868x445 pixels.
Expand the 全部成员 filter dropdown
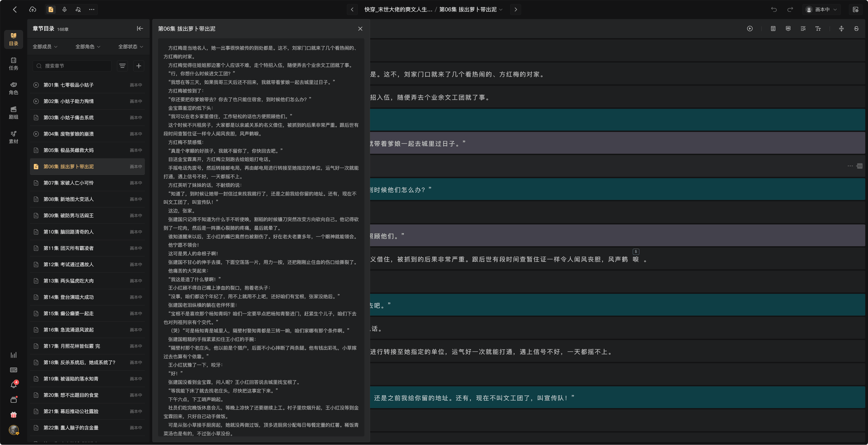tap(45, 47)
